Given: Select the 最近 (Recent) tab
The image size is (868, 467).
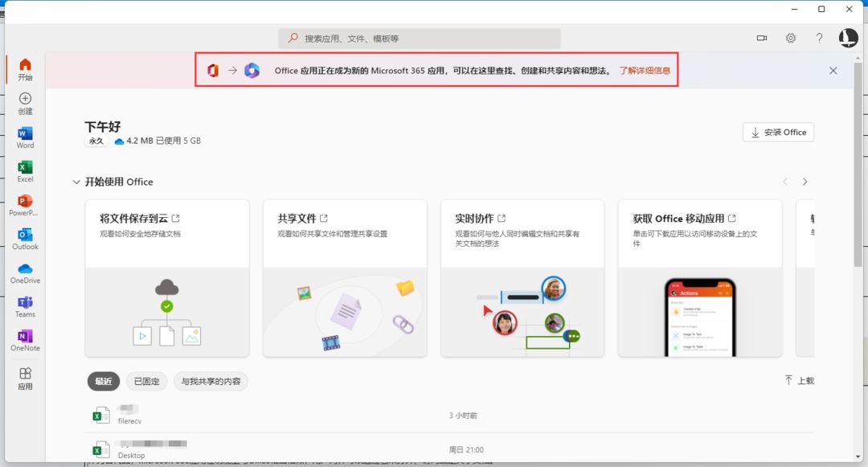Looking at the screenshot, I should click(x=104, y=381).
